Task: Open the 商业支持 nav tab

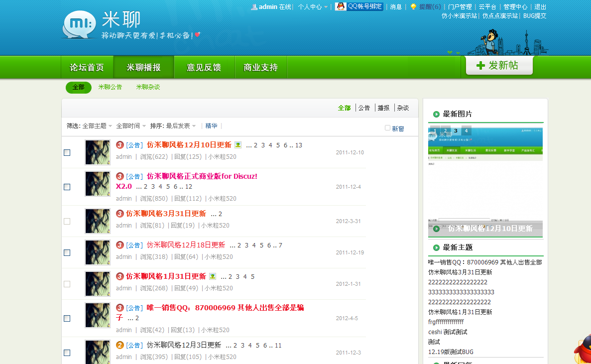Action: [261, 67]
